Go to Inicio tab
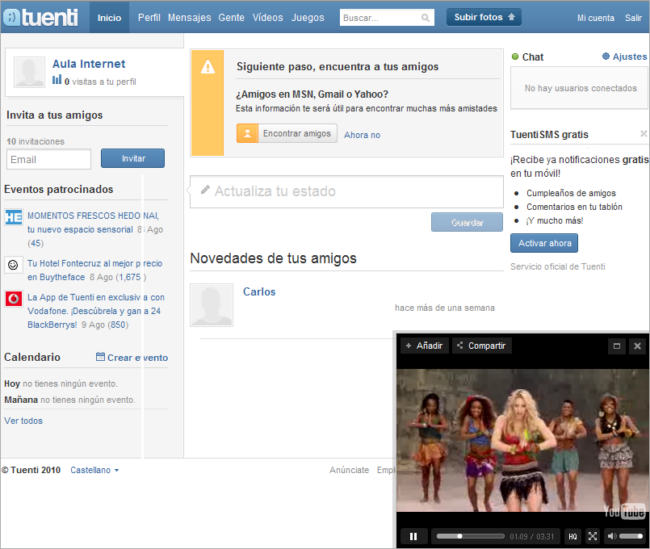 tap(109, 18)
